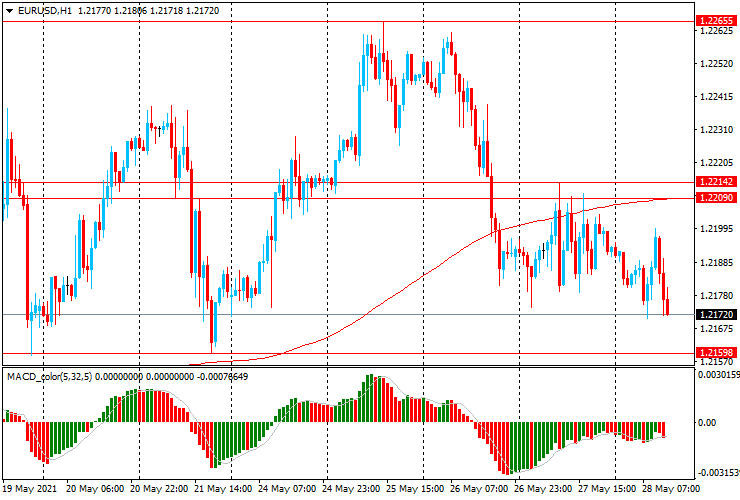
Task: Select the 1.21598 red price label
Action: [x=716, y=352]
